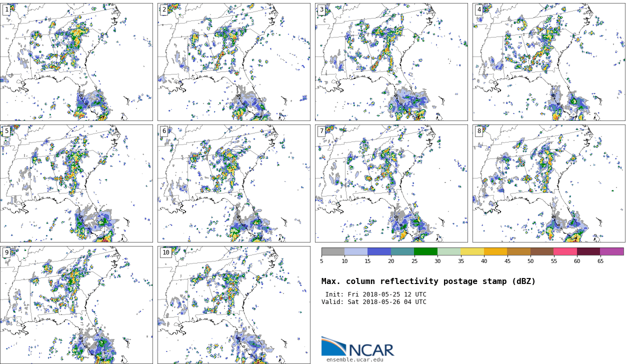The height and width of the screenshot is (364, 630).
Task: Click the blue 15-20 dBZ swatch
Action: tap(379, 251)
